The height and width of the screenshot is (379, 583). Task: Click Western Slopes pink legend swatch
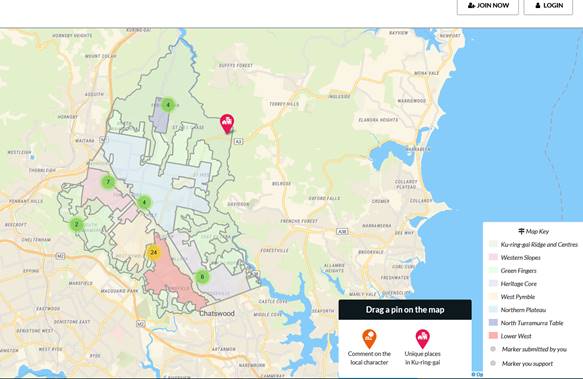[493, 257]
